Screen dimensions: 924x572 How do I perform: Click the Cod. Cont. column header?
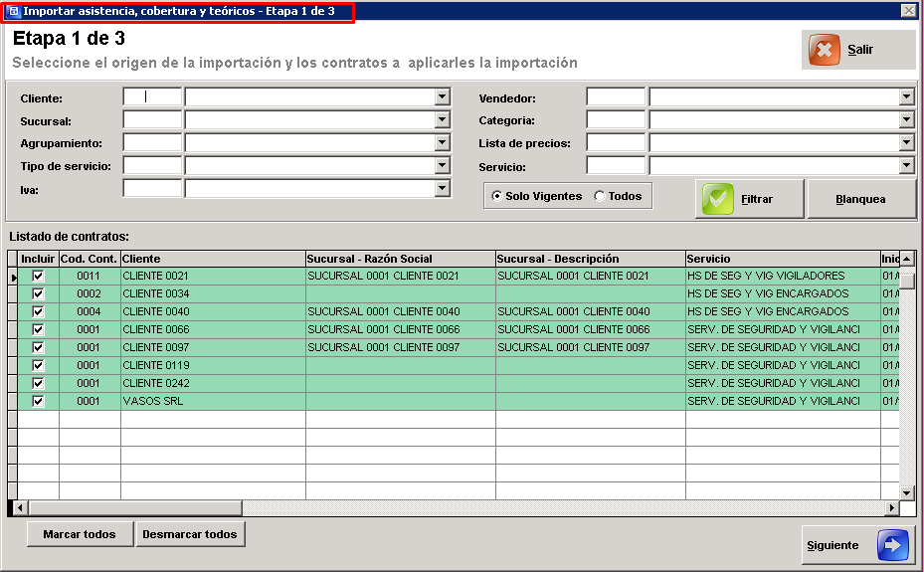point(90,259)
